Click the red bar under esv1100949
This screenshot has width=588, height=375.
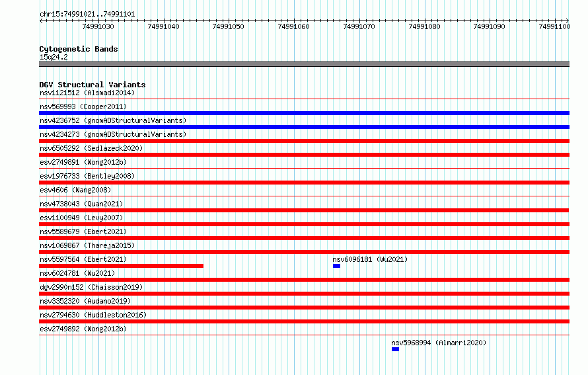click(304, 224)
